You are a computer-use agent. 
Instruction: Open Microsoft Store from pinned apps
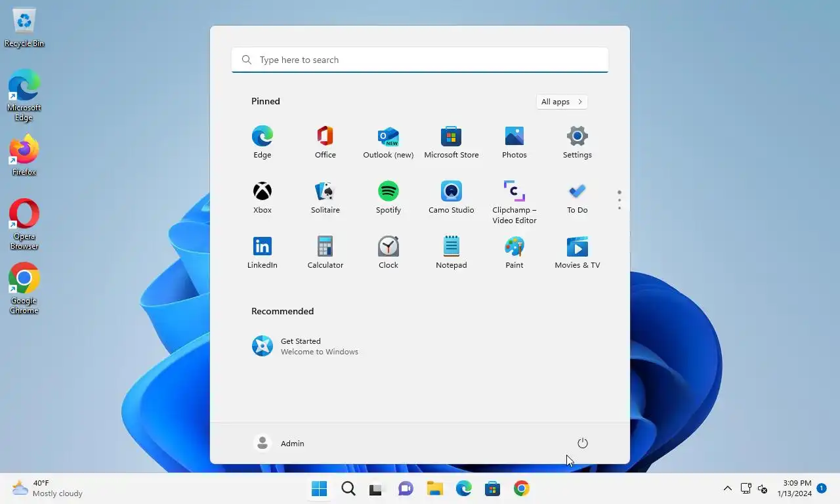coord(451,142)
